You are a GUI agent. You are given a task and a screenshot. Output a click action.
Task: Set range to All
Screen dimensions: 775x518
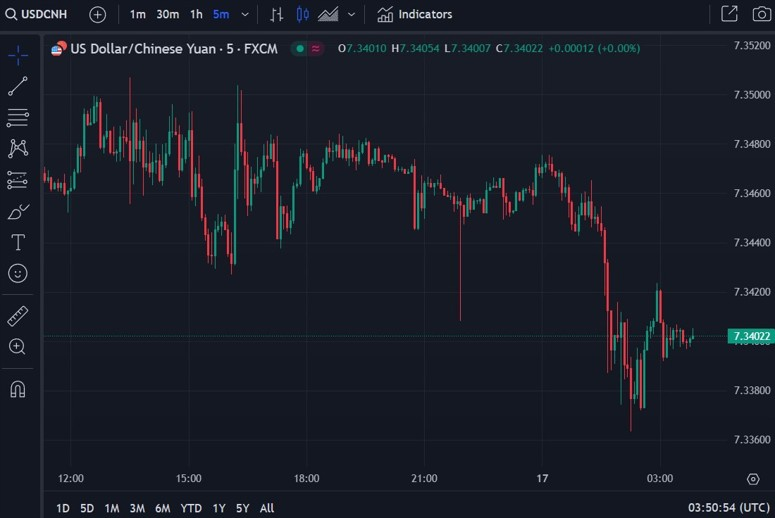[266, 508]
